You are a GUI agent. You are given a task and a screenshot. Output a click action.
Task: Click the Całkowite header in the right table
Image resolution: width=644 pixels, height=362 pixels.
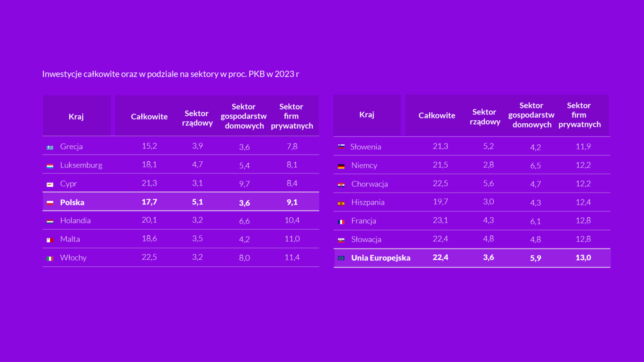[x=437, y=115]
